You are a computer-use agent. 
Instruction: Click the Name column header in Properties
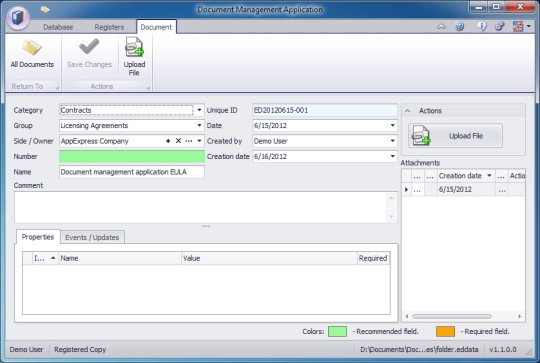point(120,258)
